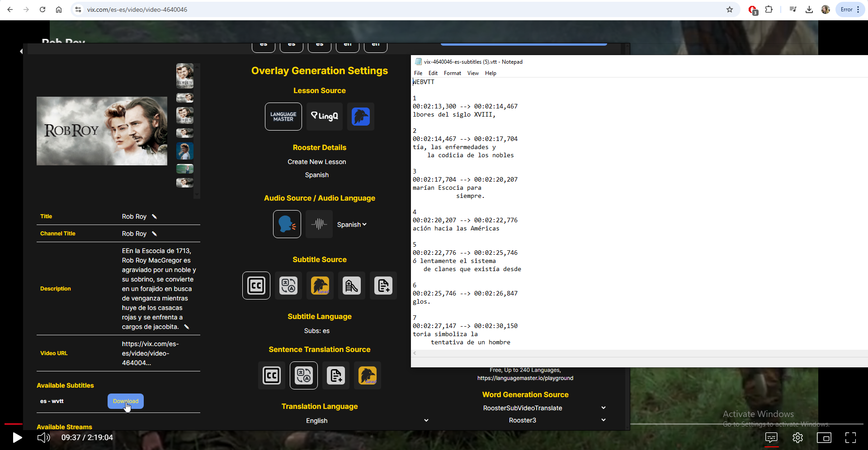Screen dimensions: 868x450
Task: Seek using the video progress bar
Action: point(434,424)
